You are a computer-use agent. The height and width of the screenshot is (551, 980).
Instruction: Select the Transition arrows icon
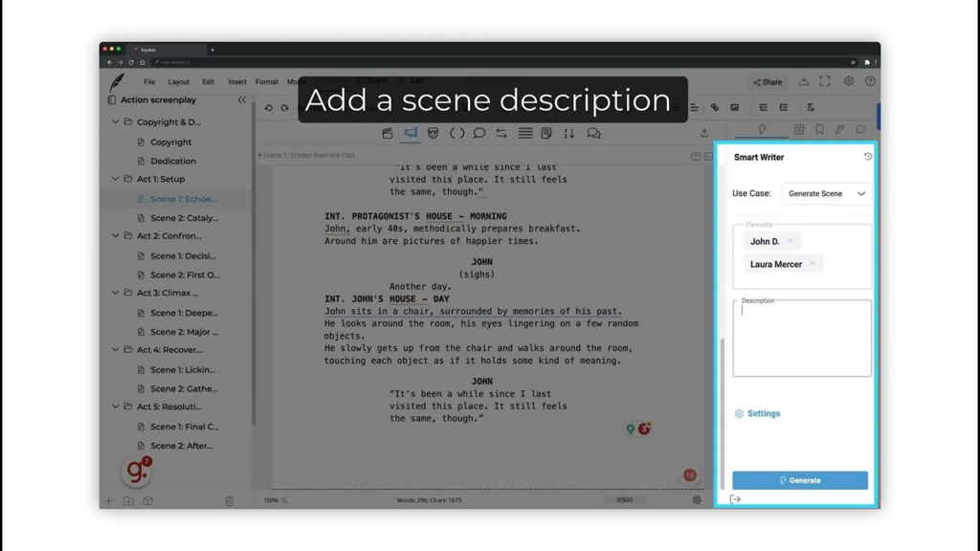click(x=501, y=133)
